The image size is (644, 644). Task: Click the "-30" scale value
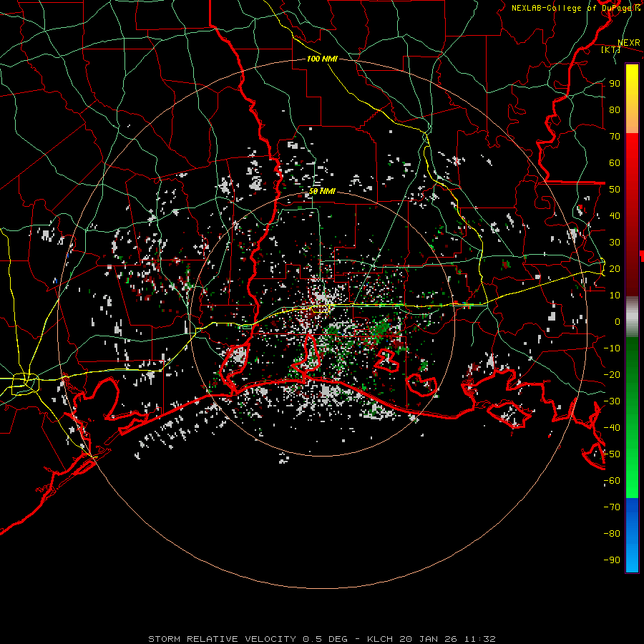point(612,401)
